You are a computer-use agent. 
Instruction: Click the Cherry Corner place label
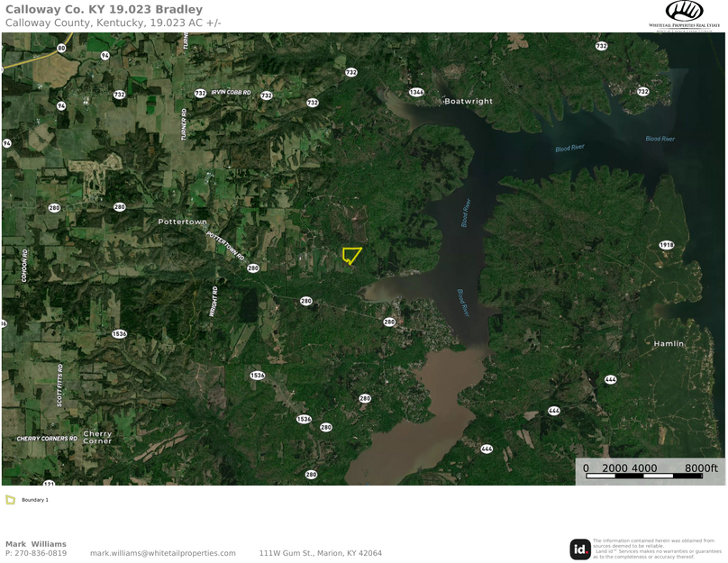coord(97,437)
